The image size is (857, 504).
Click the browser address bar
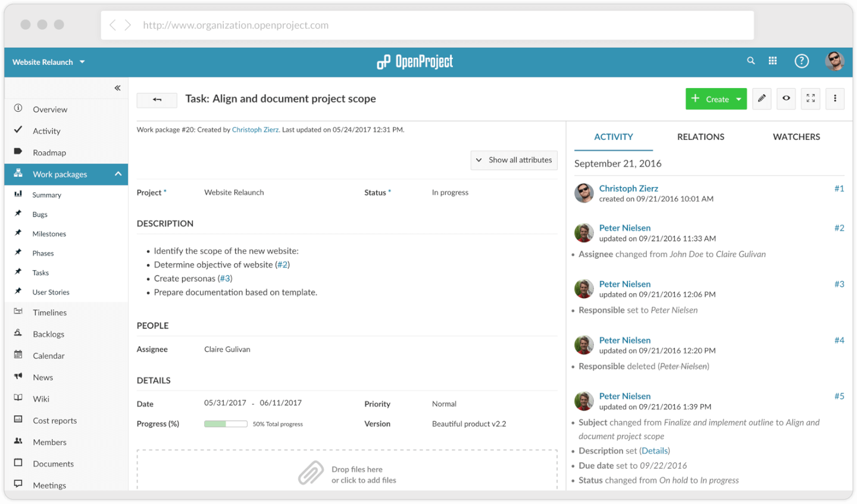[x=427, y=25]
